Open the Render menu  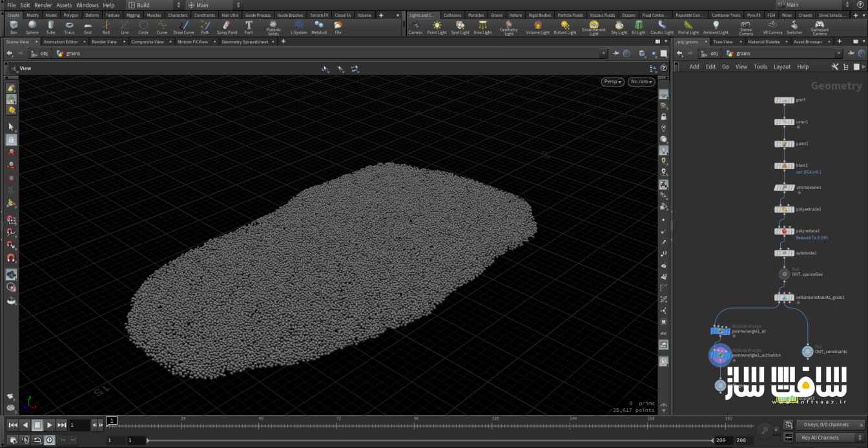pyautogui.click(x=43, y=5)
